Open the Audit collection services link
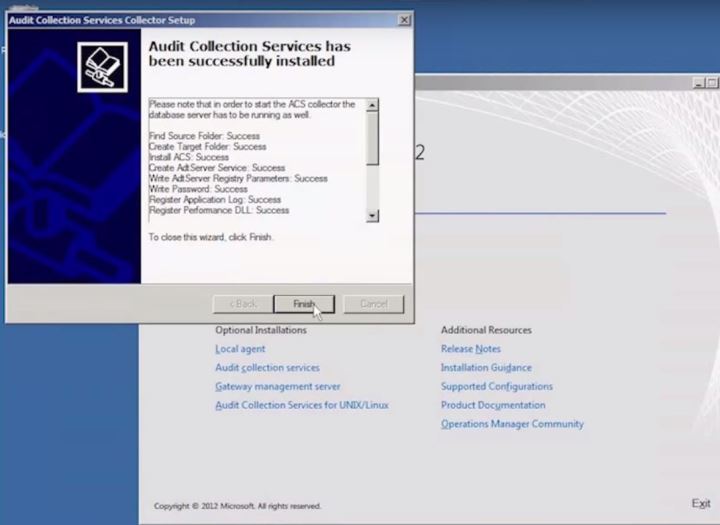Image resolution: width=720 pixels, height=525 pixels. 267,368
